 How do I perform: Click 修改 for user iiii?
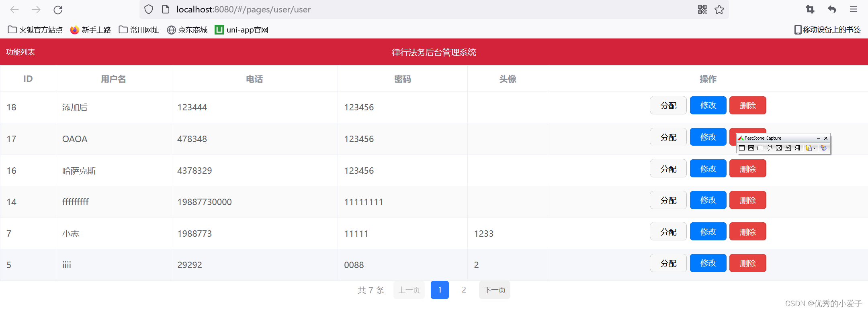tap(708, 263)
